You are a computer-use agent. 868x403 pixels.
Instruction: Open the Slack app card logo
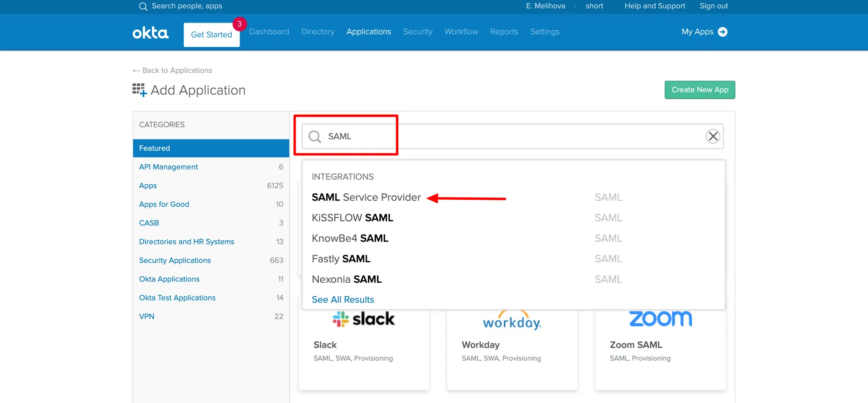(x=364, y=319)
